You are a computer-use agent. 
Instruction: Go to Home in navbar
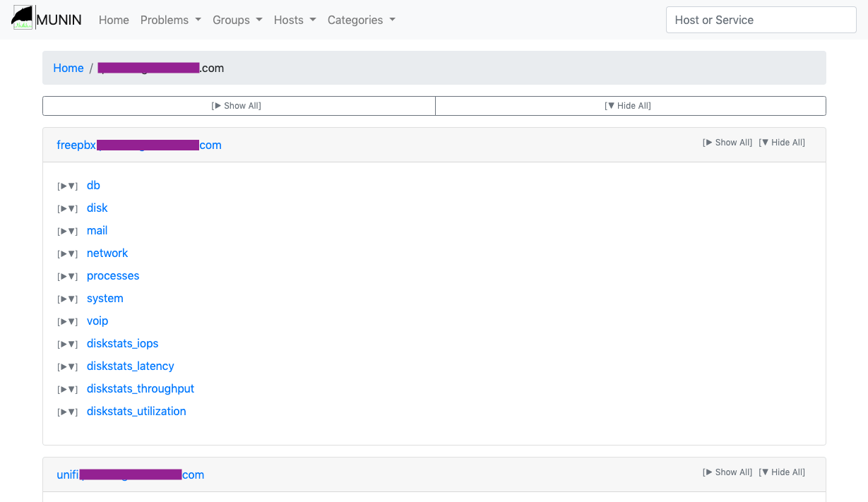click(114, 20)
